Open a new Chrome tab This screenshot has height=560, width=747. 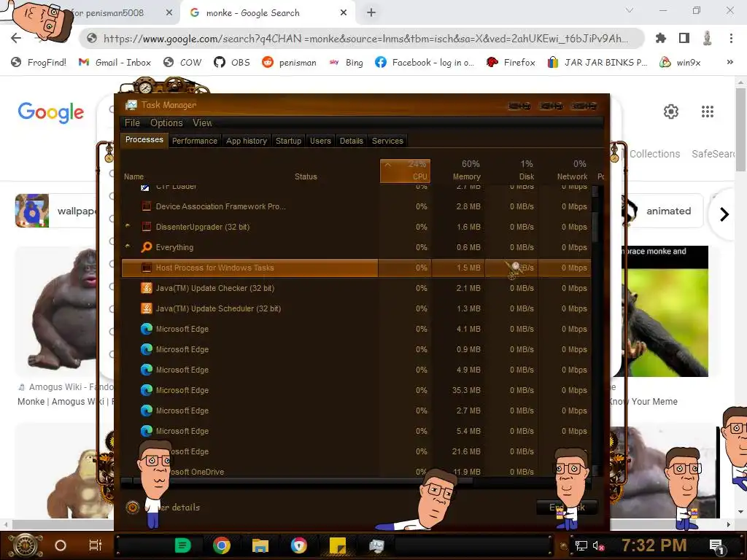tap(371, 13)
